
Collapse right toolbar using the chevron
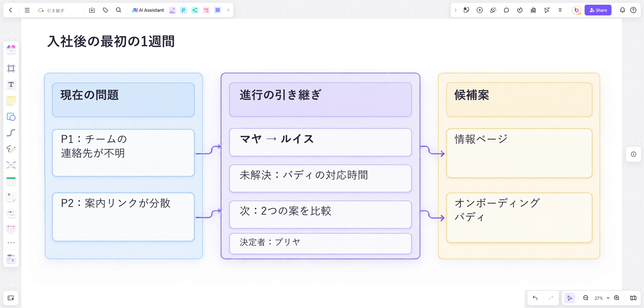[x=455, y=10]
